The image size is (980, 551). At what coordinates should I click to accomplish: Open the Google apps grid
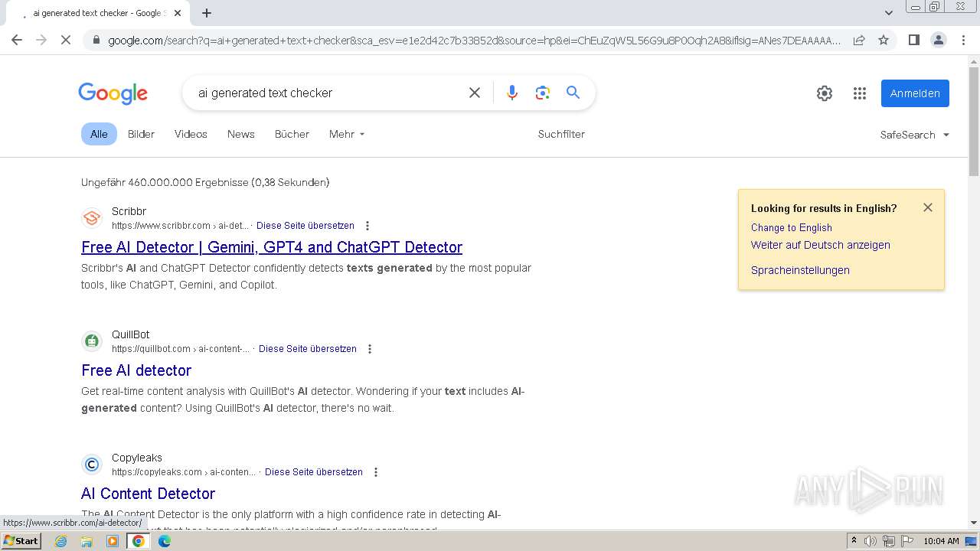pyautogui.click(x=860, y=93)
